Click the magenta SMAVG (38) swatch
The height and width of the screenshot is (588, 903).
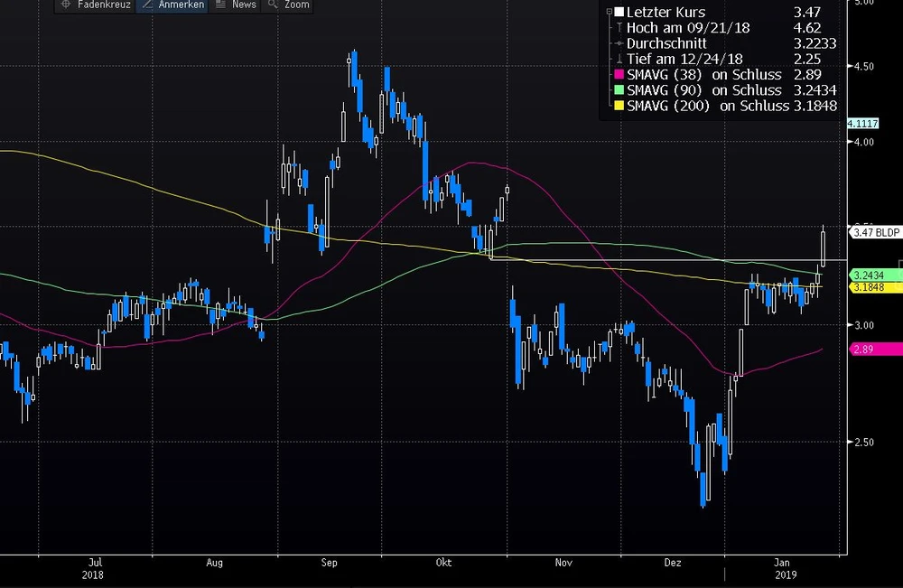pos(619,75)
